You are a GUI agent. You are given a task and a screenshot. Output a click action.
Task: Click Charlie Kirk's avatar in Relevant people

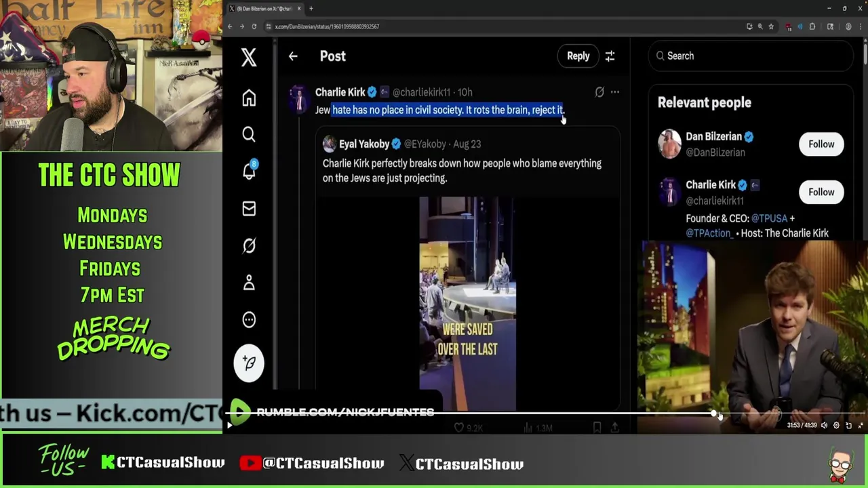(x=669, y=192)
